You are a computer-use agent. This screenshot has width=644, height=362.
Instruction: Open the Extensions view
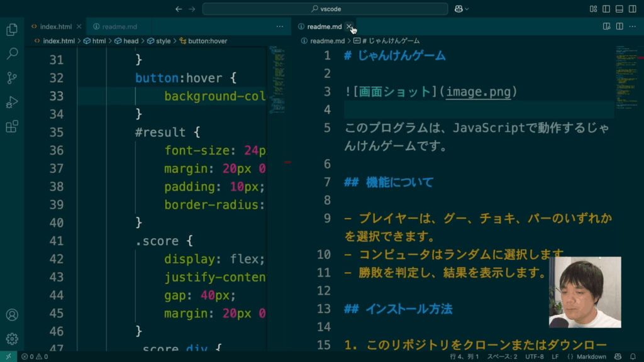pos(11,126)
